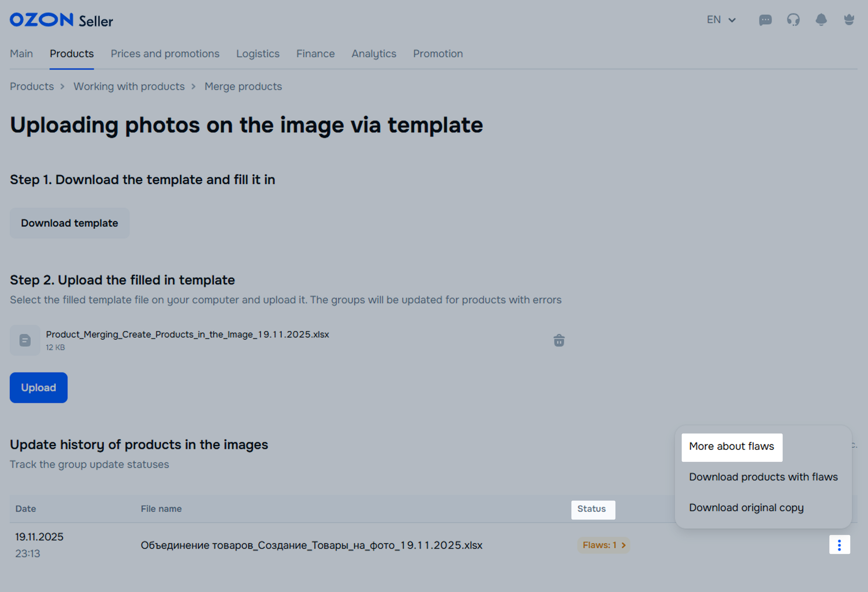Click the support headset icon
868x592 pixels.
click(x=793, y=20)
